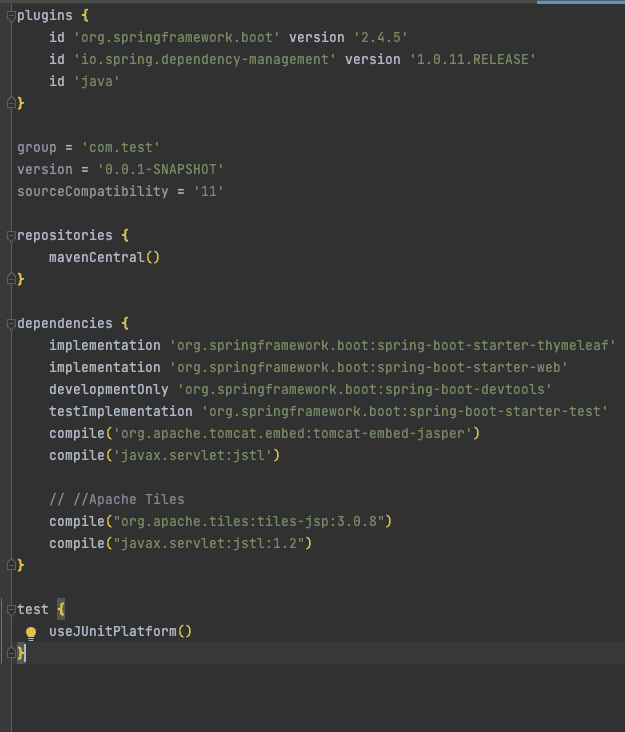Collapse the plugins block fold marker
The image size is (625, 732).
(x=12, y=16)
